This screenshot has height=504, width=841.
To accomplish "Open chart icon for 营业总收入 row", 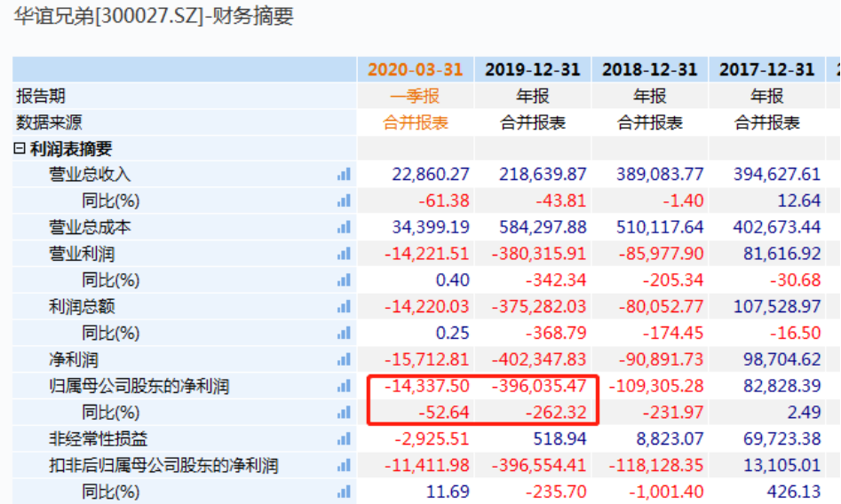I will [344, 174].
